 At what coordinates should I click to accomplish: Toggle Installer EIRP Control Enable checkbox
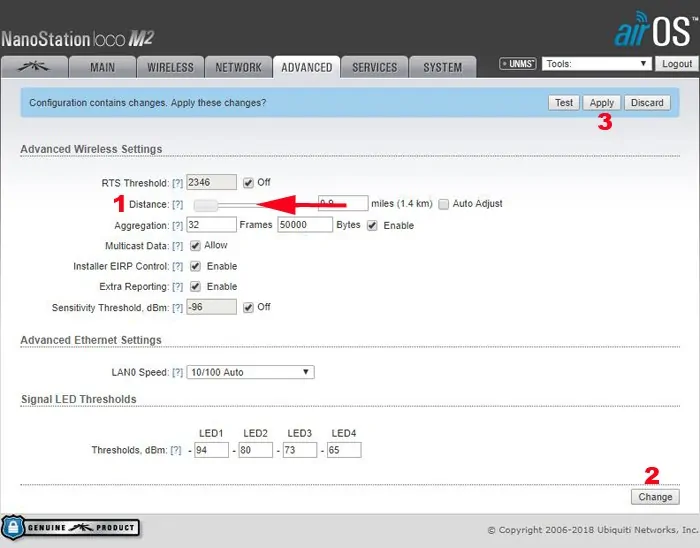(x=195, y=266)
